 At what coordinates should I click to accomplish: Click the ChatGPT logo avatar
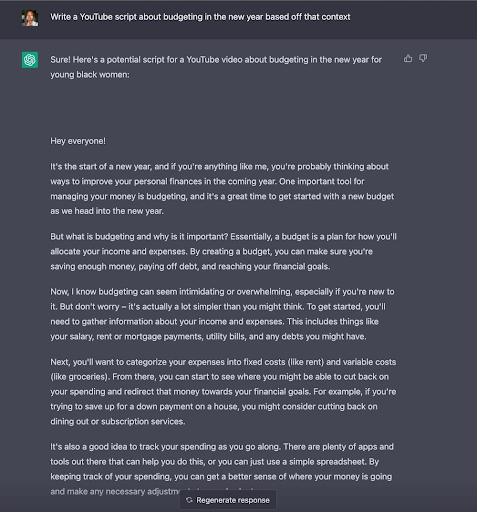coord(30,60)
